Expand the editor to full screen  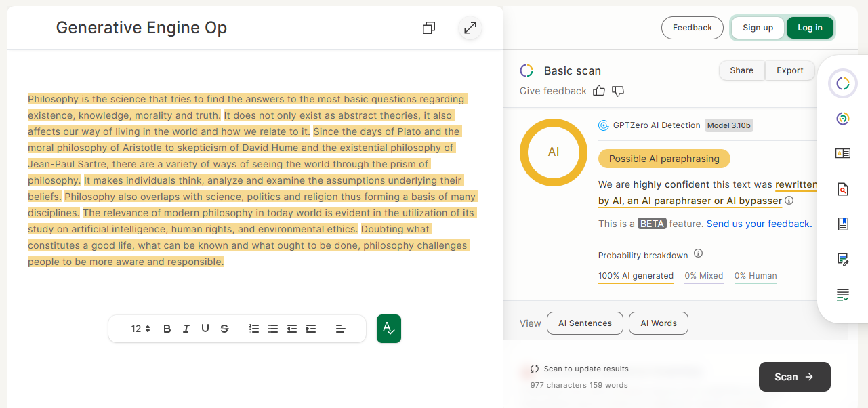point(470,28)
